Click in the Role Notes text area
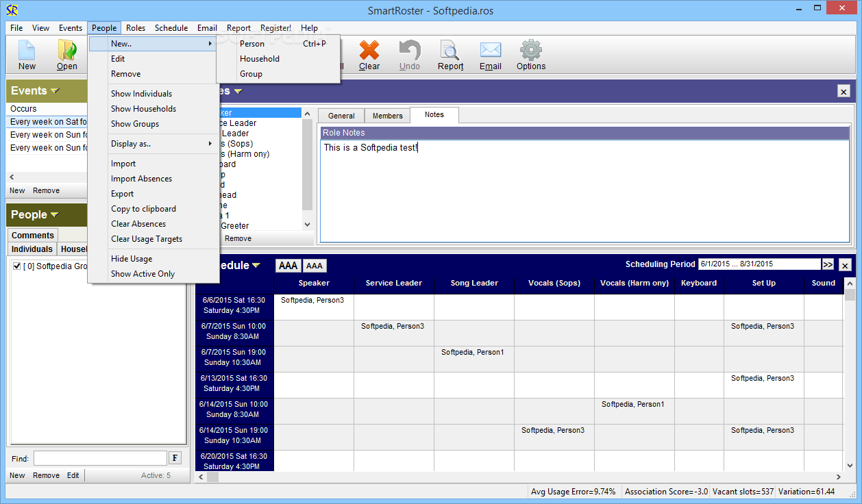Screen dimensions: 862x504 point(584,190)
